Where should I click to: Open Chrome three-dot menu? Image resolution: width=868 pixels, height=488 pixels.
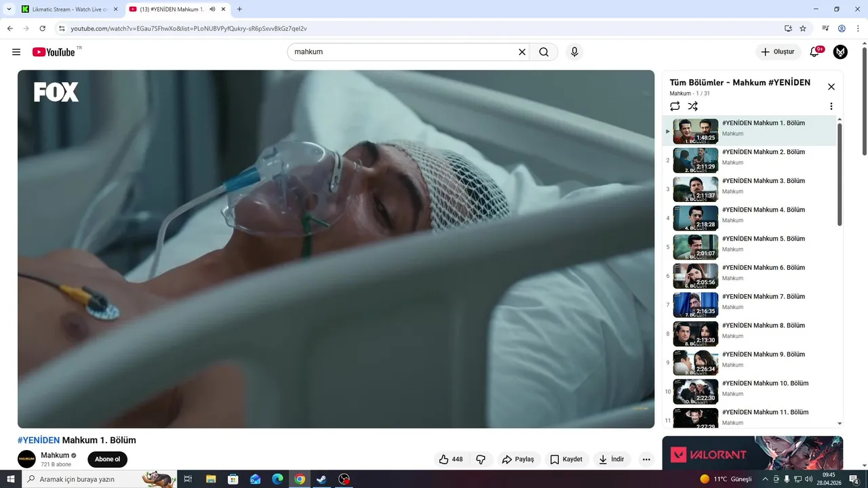(858, 28)
